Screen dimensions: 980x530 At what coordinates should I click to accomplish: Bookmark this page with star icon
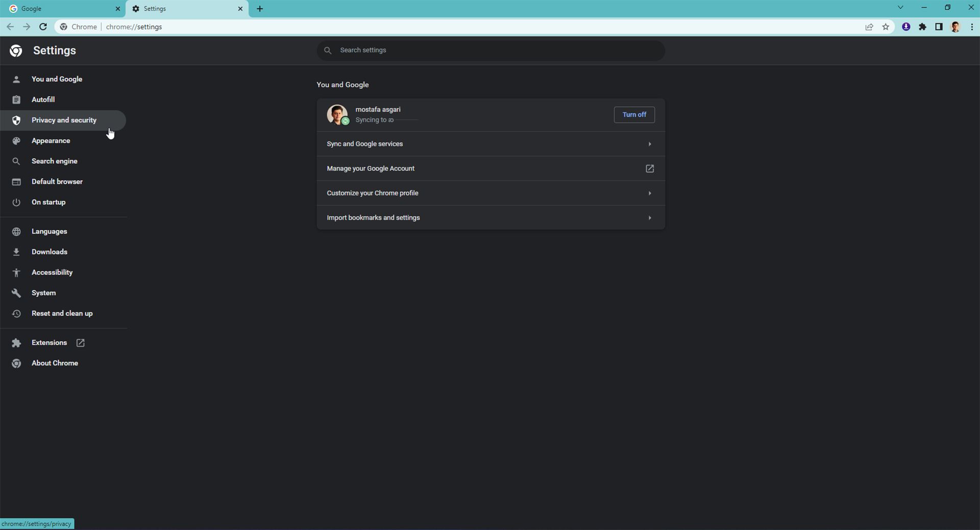[886, 27]
